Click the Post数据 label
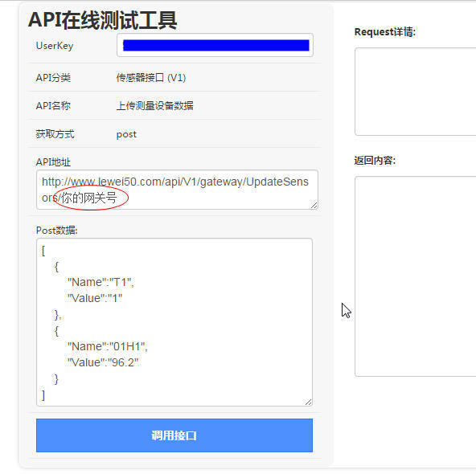This screenshot has height=474, width=476. pos(57,231)
